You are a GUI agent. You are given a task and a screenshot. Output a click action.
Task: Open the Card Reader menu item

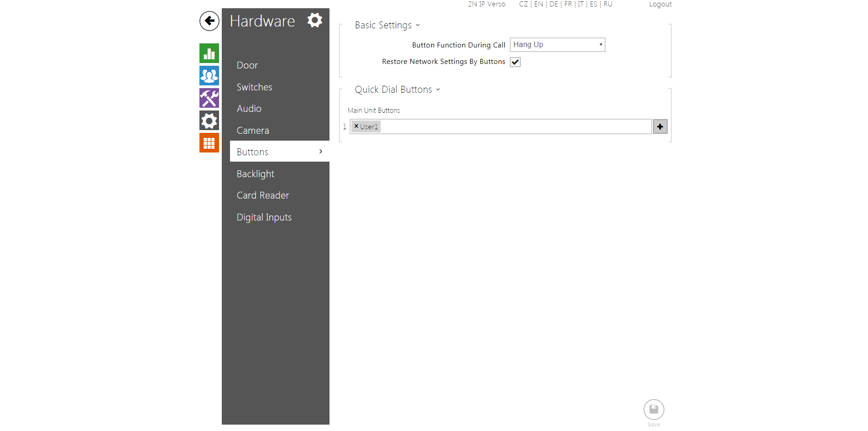tap(263, 195)
